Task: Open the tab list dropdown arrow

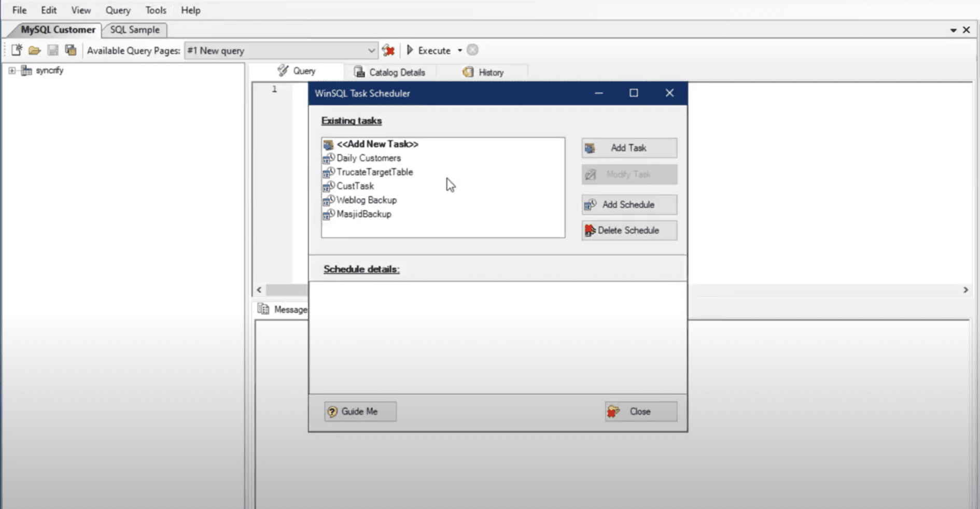Action: coord(953,30)
